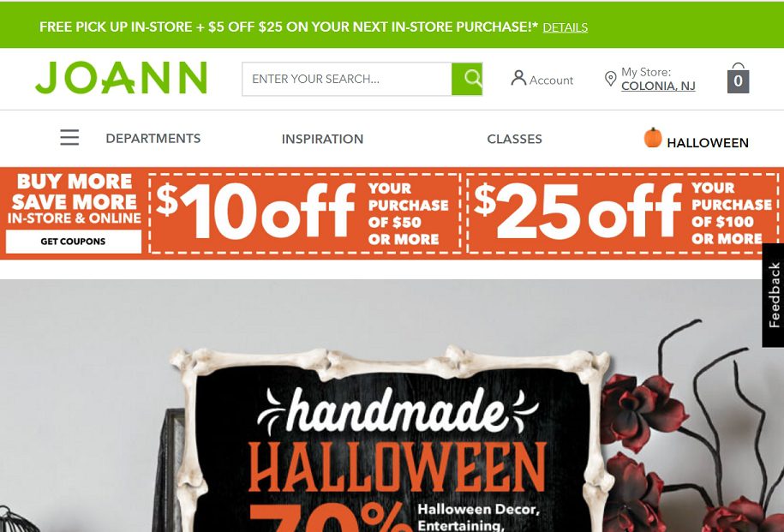Open the Details link in green banner
784x532 pixels.
coord(565,27)
